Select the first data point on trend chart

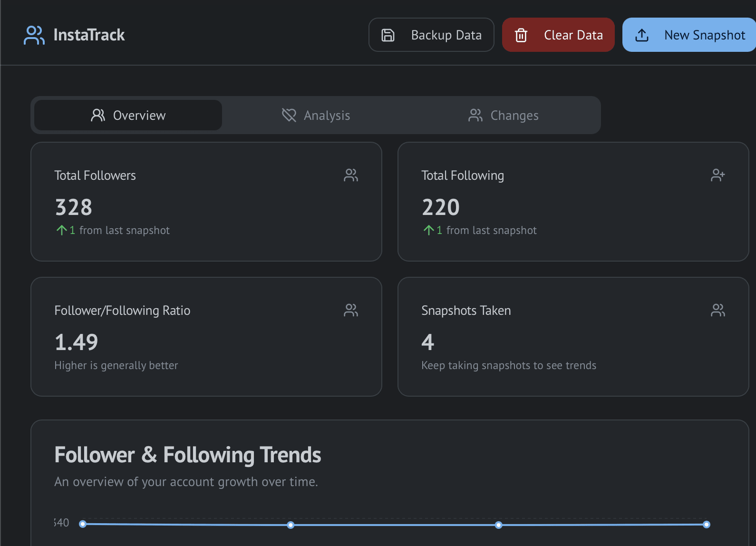[x=83, y=524]
